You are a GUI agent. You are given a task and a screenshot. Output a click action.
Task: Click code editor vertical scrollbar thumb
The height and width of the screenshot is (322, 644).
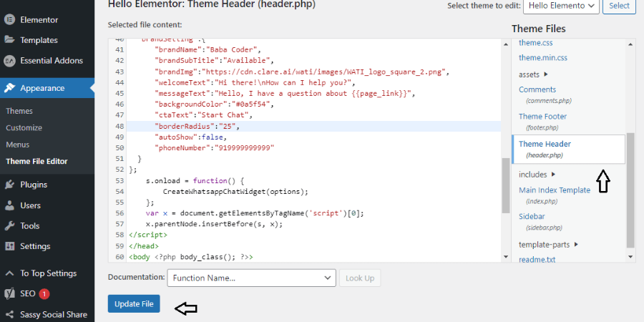[x=506, y=185]
